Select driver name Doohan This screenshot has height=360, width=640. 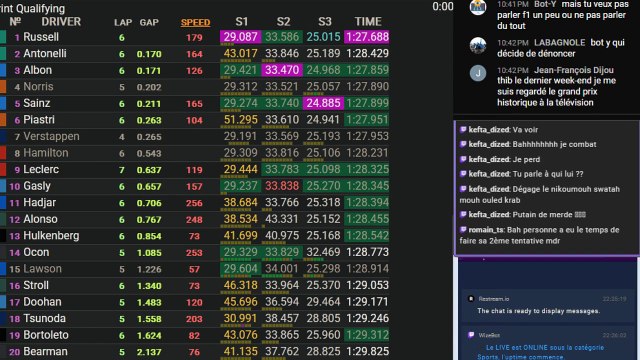42,302
